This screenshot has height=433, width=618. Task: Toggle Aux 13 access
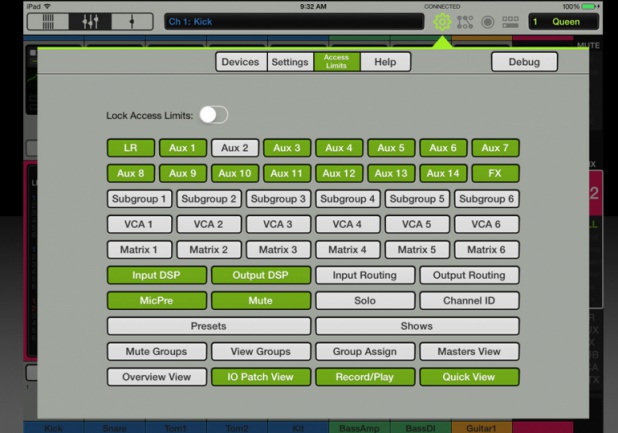pos(391,173)
